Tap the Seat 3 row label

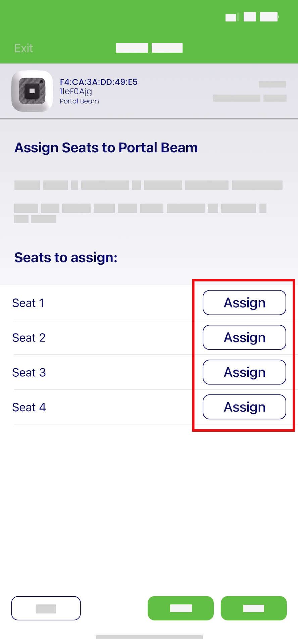pyautogui.click(x=29, y=372)
